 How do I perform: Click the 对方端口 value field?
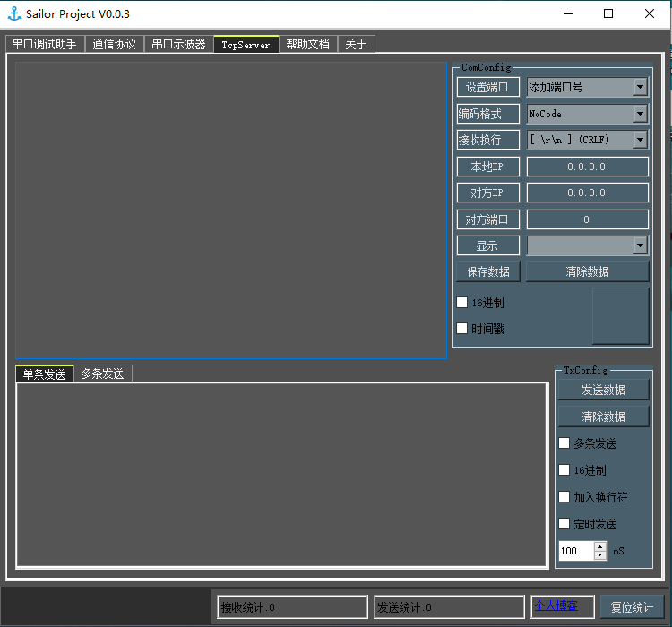click(x=587, y=219)
